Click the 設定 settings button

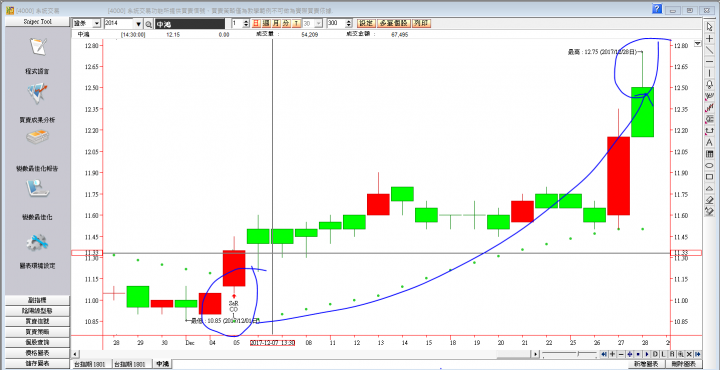coord(366,23)
